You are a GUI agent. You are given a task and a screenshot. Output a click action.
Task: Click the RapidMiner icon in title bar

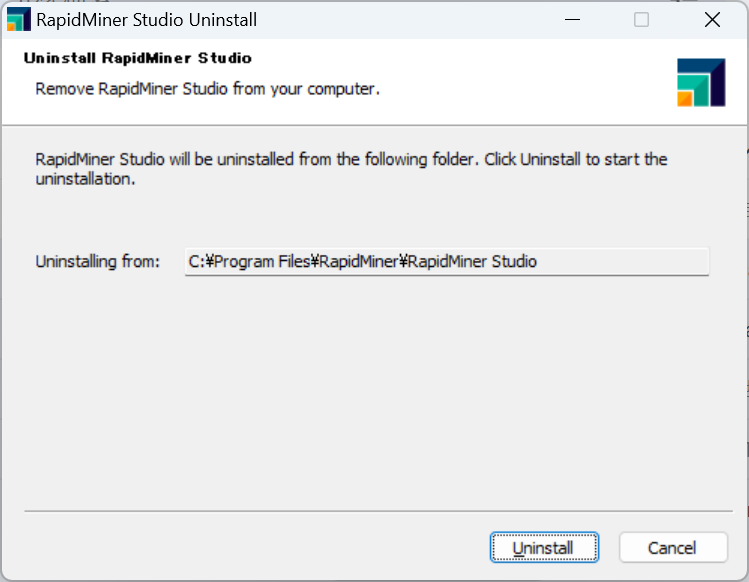(19, 20)
